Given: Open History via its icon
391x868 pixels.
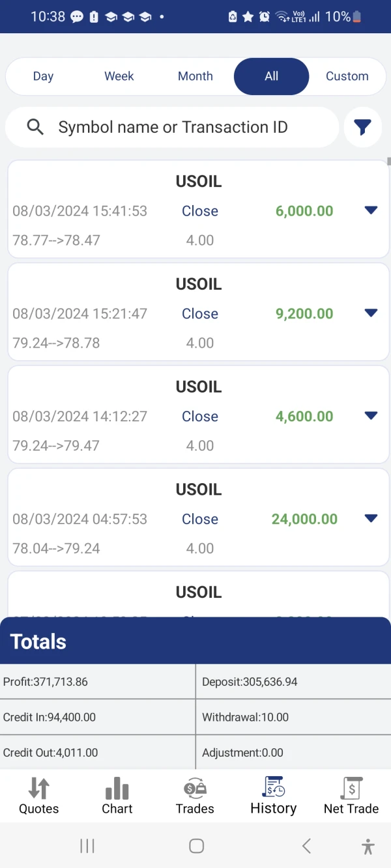Looking at the screenshot, I should click(x=273, y=787).
